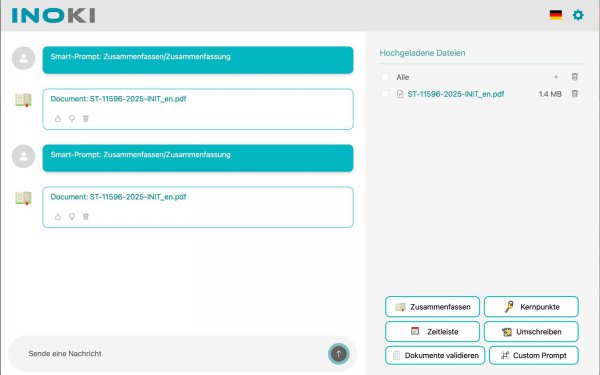The image size is (600, 375).
Task: Click the '1.4 MB' file size text
Action: coord(550,94)
